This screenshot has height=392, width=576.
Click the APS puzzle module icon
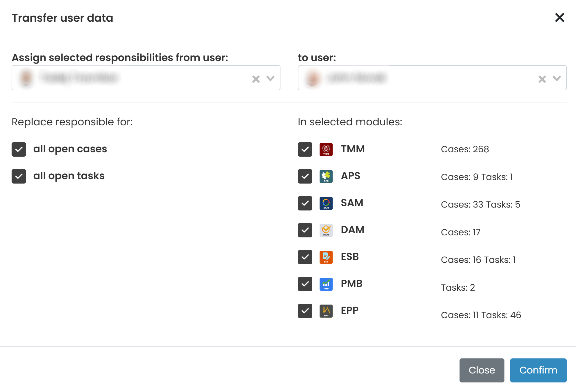click(x=326, y=176)
